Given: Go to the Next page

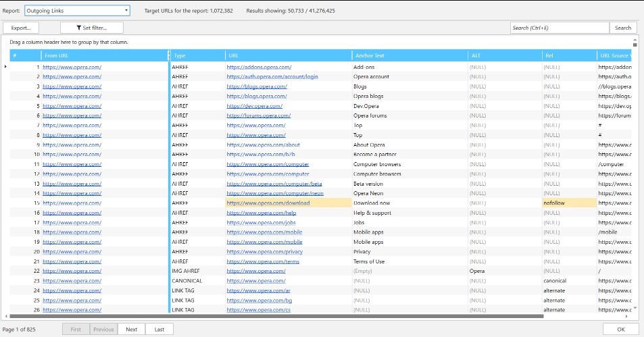Looking at the screenshot, I should click(131, 329).
